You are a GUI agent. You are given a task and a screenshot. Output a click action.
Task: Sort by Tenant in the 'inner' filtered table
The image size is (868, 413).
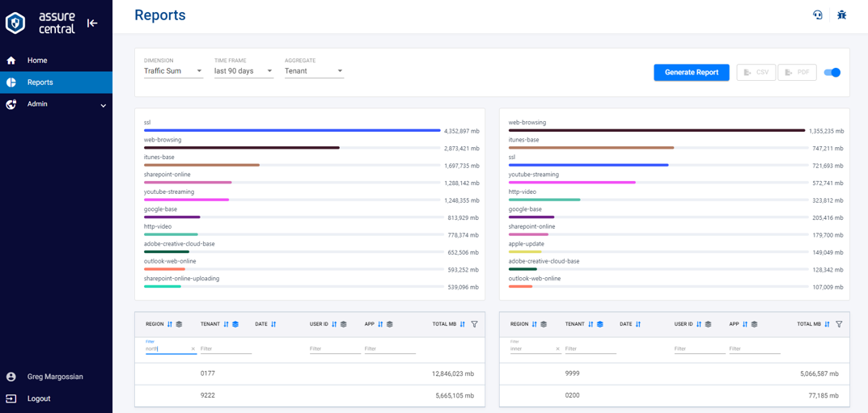pos(591,324)
